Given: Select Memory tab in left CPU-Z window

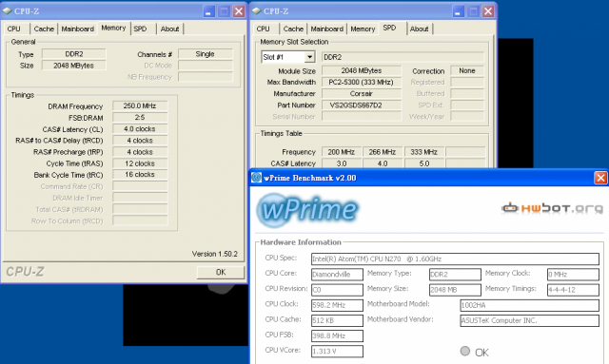Looking at the screenshot, I should pos(113,28).
